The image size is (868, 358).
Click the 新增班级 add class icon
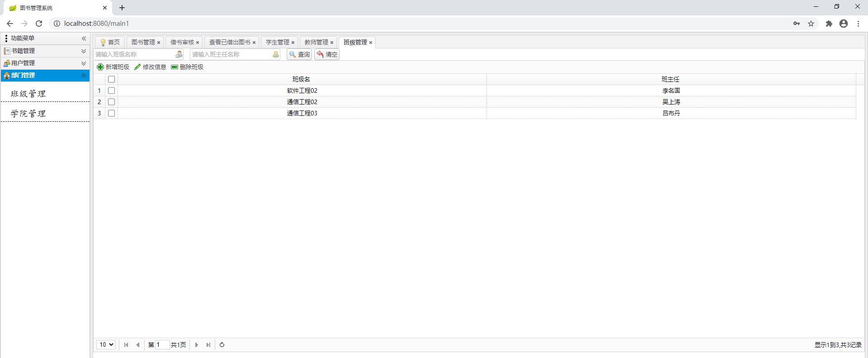coord(100,67)
